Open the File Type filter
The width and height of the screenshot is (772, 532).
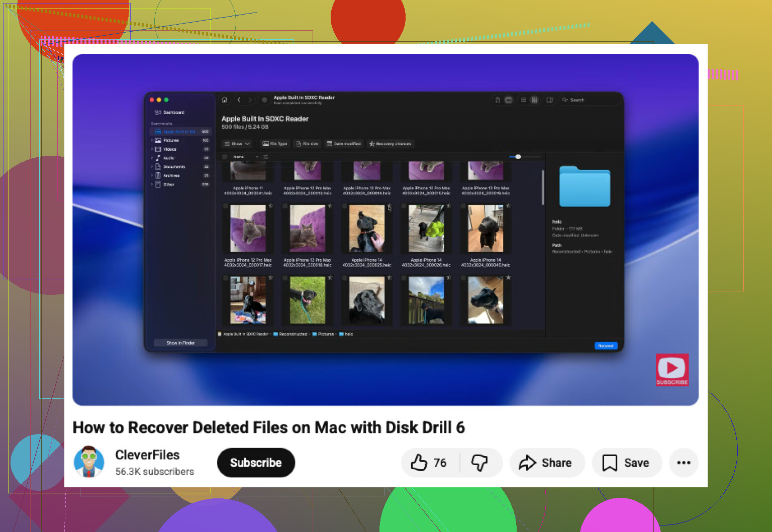coord(275,144)
